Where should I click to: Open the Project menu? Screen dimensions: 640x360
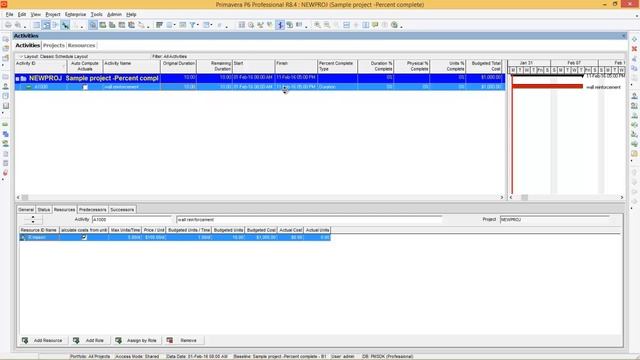coord(53,14)
